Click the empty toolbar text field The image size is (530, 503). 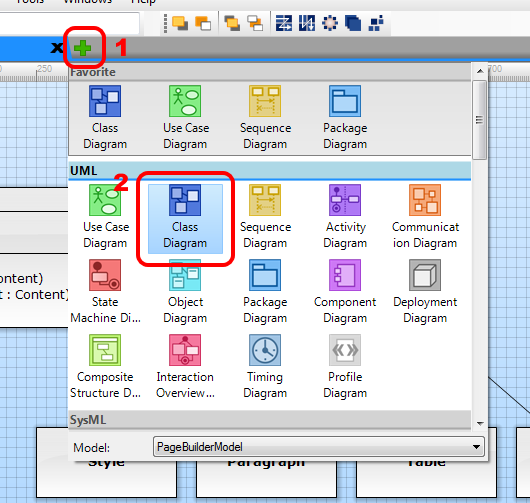click(x=69, y=23)
